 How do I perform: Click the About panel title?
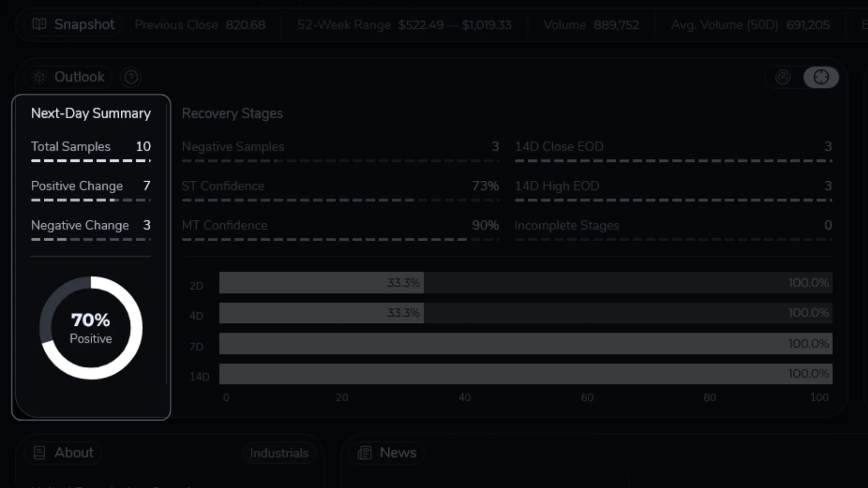(74, 453)
